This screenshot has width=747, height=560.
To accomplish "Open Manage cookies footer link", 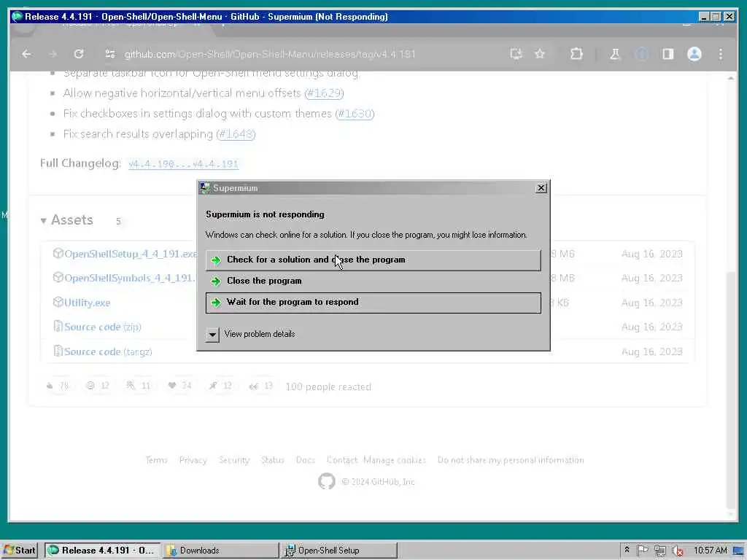I will point(395,460).
